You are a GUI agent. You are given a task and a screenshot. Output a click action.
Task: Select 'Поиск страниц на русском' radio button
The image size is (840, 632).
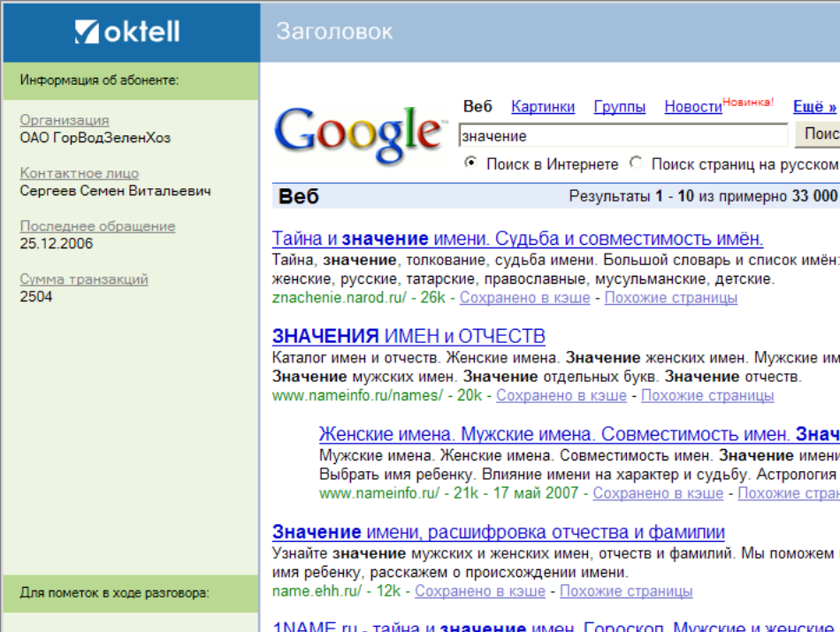pyautogui.click(x=636, y=164)
